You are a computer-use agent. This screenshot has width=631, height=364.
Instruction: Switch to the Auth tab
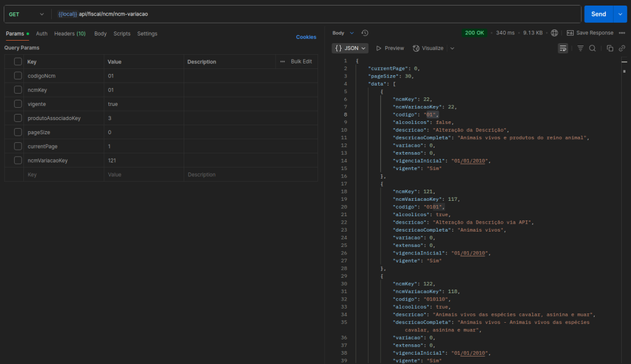[41, 34]
